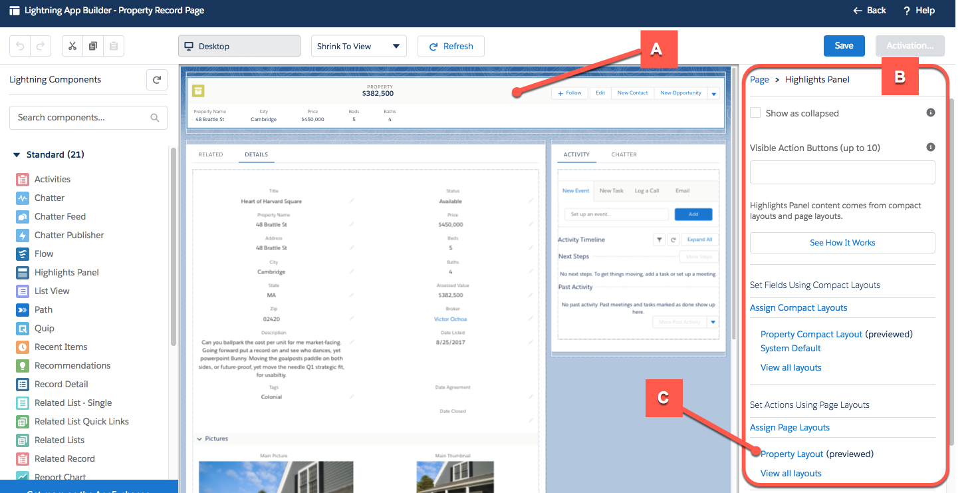
Task: Switch to the Details tab
Action: pos(256,154)
